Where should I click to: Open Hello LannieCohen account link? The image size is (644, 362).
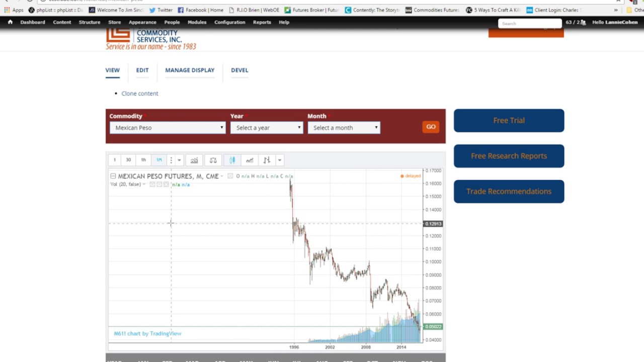615,22
